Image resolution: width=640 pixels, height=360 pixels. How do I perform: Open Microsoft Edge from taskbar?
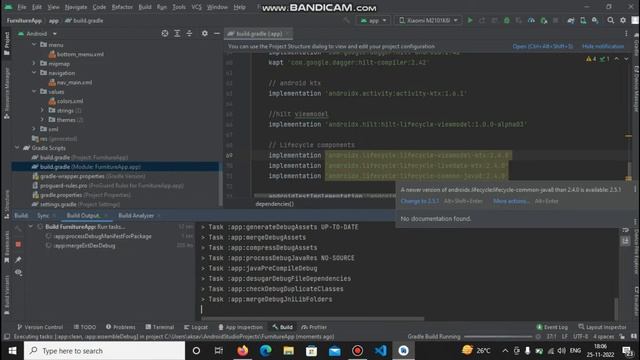coord(265,351)
